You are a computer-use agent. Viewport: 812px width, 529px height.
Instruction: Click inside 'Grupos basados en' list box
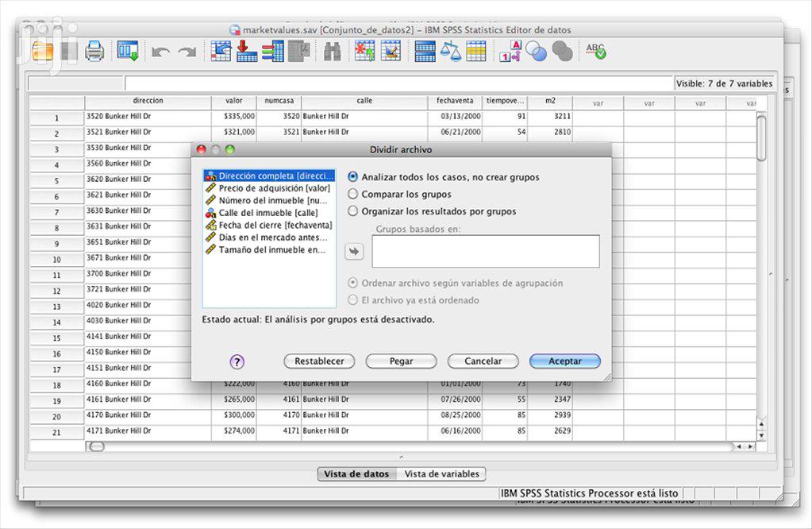tap(486, 251)
